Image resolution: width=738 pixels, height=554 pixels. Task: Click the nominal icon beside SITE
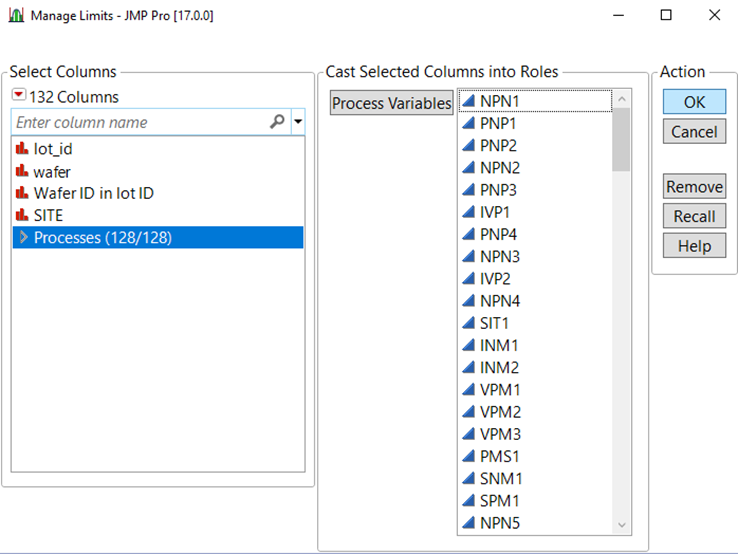click(x=21, y=215)
